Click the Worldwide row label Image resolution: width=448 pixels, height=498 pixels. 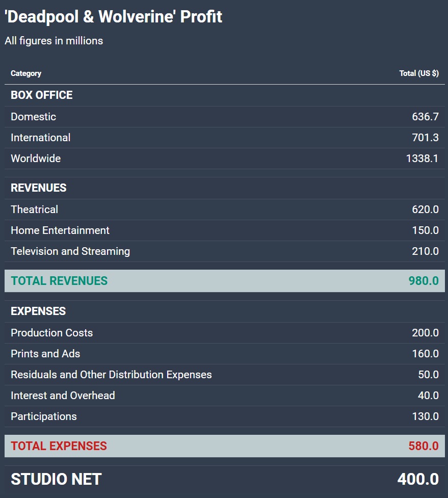[36, 159]
